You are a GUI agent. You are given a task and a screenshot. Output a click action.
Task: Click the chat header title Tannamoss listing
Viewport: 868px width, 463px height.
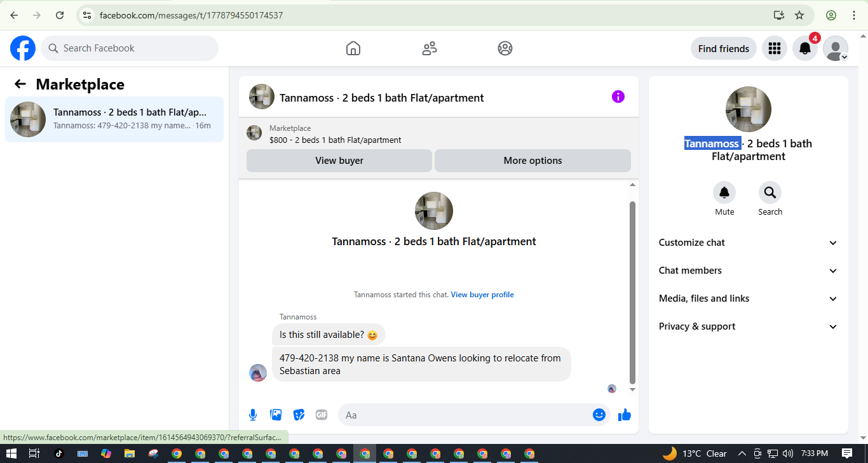click(x=382, y=98)
